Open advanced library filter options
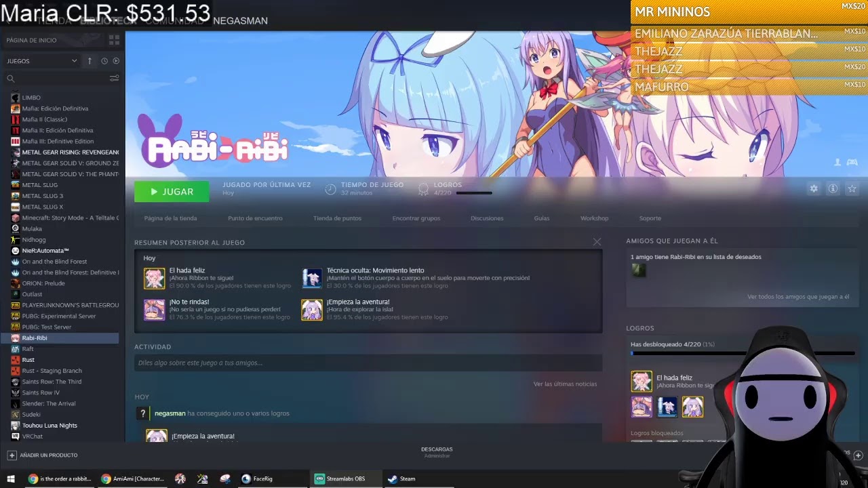The width and height of the screenshot is (868, 488). [114, 79]
